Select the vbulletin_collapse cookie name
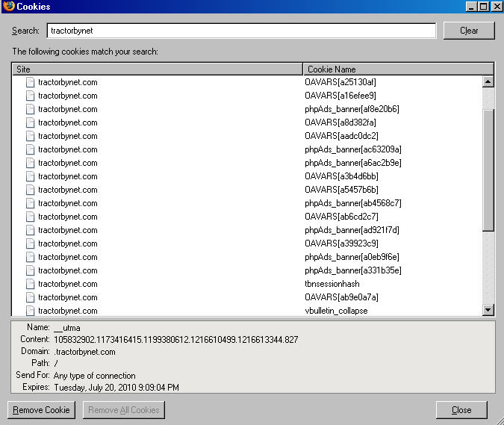This screenshot has width=504, height=425. coord(336,311)
